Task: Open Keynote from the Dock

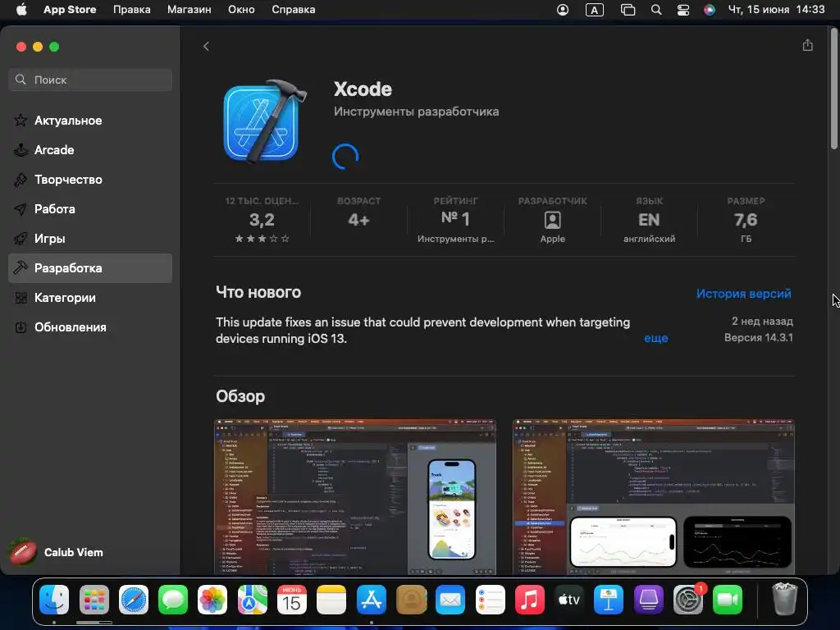Action: coord(609,600)
